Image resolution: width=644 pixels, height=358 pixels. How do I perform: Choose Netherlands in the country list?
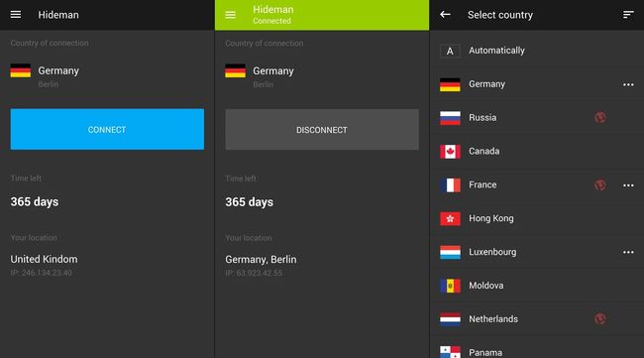[x=537, y=319]
